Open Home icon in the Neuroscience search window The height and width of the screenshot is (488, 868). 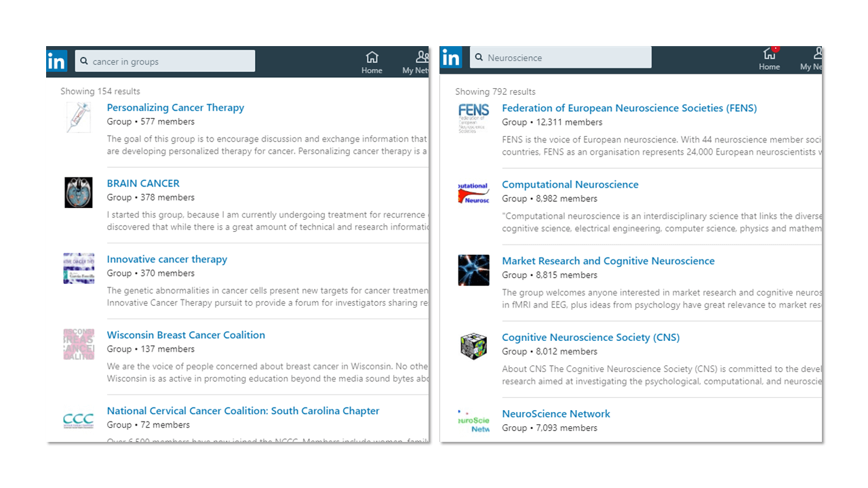point(769,58)
